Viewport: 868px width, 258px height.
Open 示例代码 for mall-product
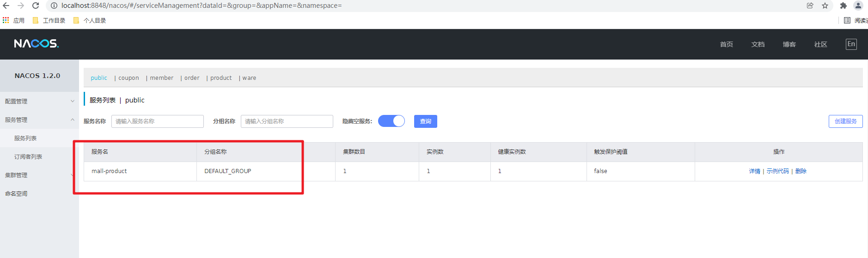coord(778,171)
